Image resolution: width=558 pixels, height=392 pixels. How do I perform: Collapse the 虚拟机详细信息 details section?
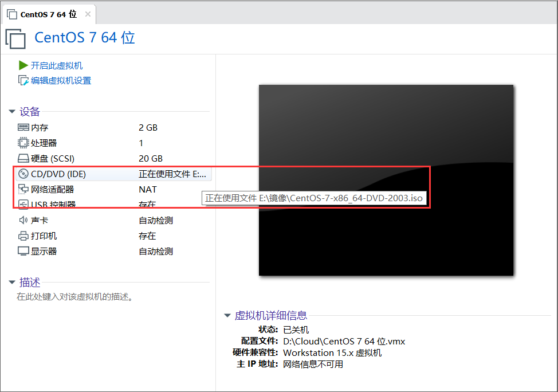(227, 315)
